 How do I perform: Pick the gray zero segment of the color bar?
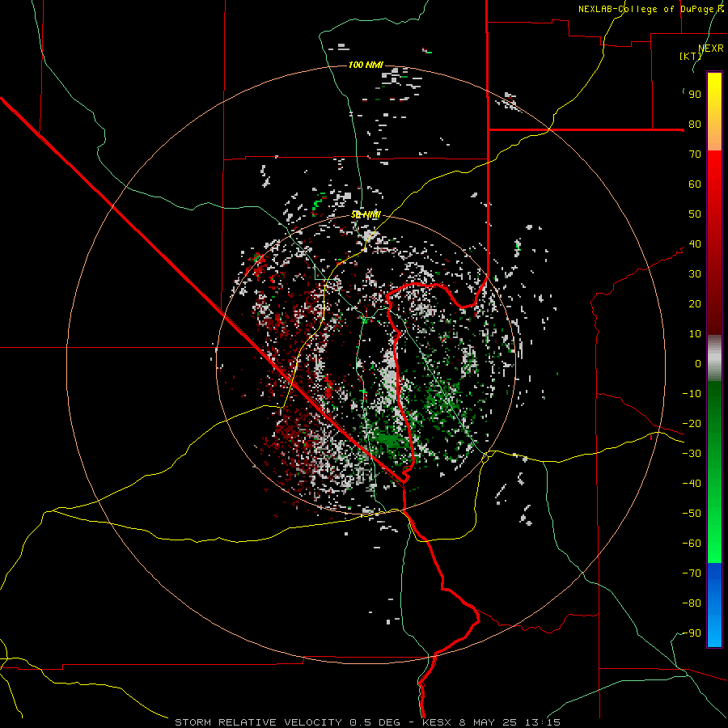point(714,358)
